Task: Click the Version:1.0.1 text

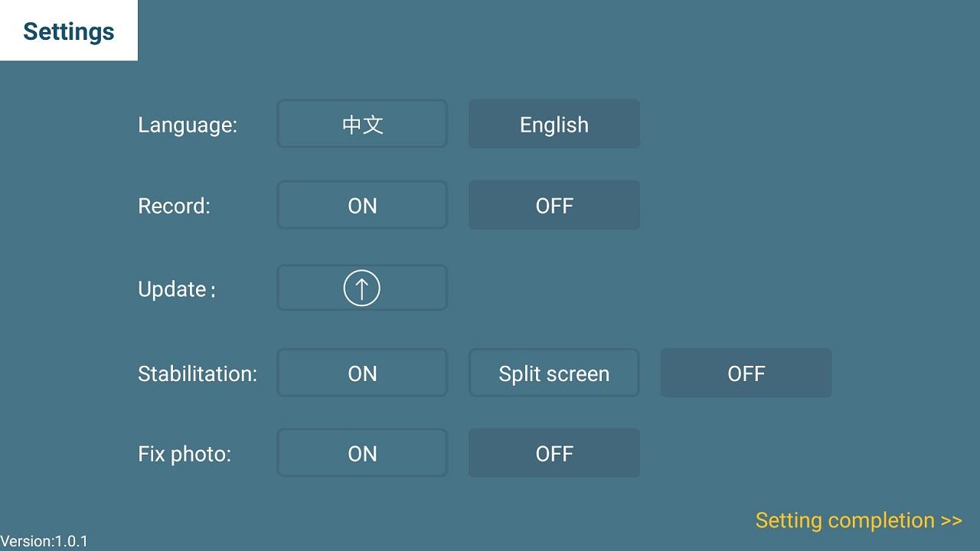Action: pos(44,541)
